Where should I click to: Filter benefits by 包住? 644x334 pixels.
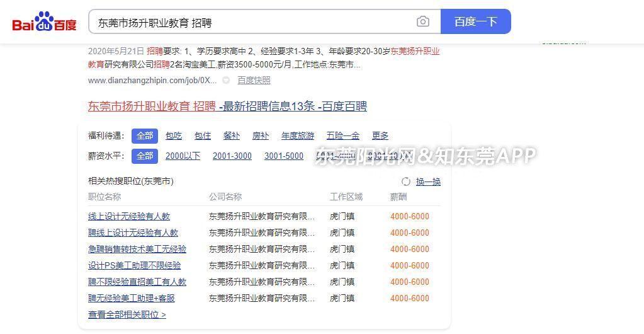(203, 135)
